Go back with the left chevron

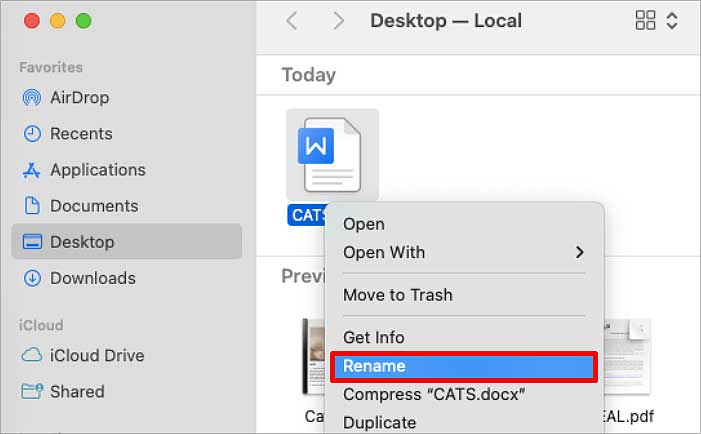coord(292,21)
